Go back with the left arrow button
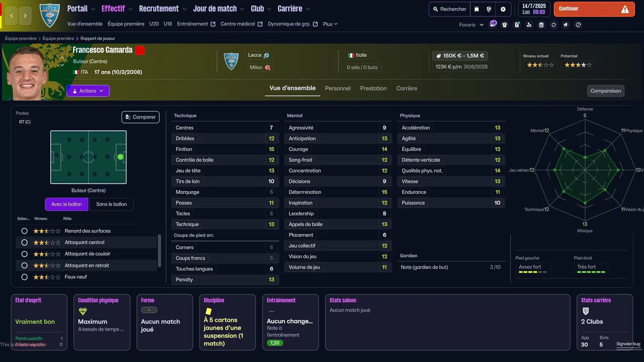This screenshot has height=362, width=644. (11, 16)
